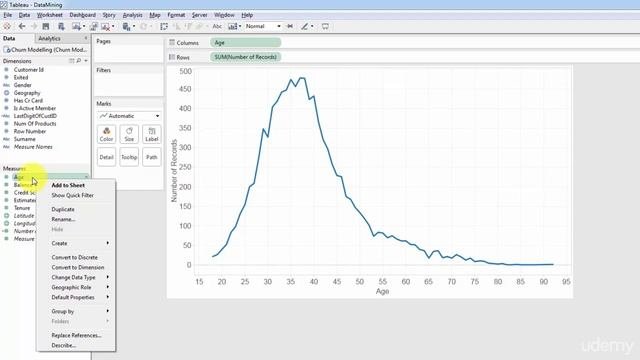640x360 pixels.
Task: Click the Size marks card
Action: pos(129,134)
